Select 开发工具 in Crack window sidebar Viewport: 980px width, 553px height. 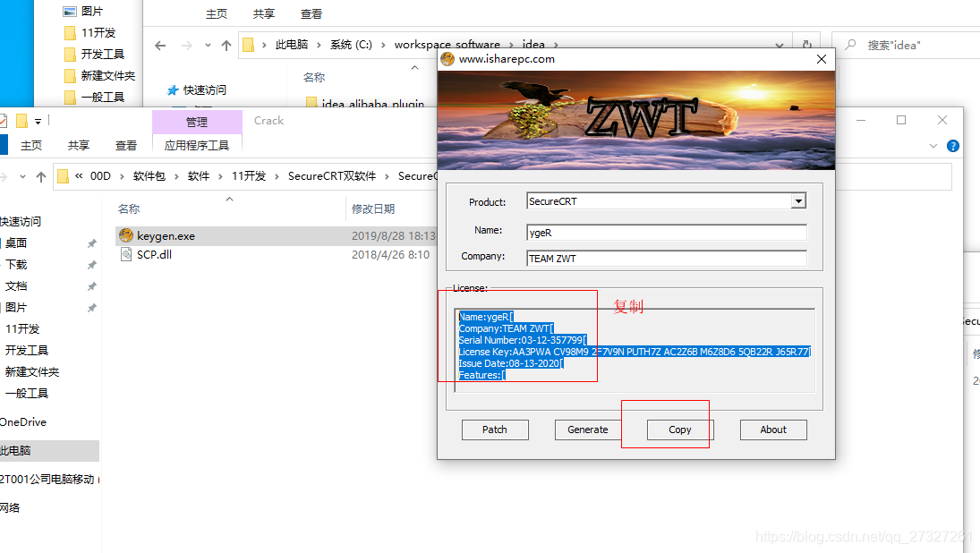27,350
